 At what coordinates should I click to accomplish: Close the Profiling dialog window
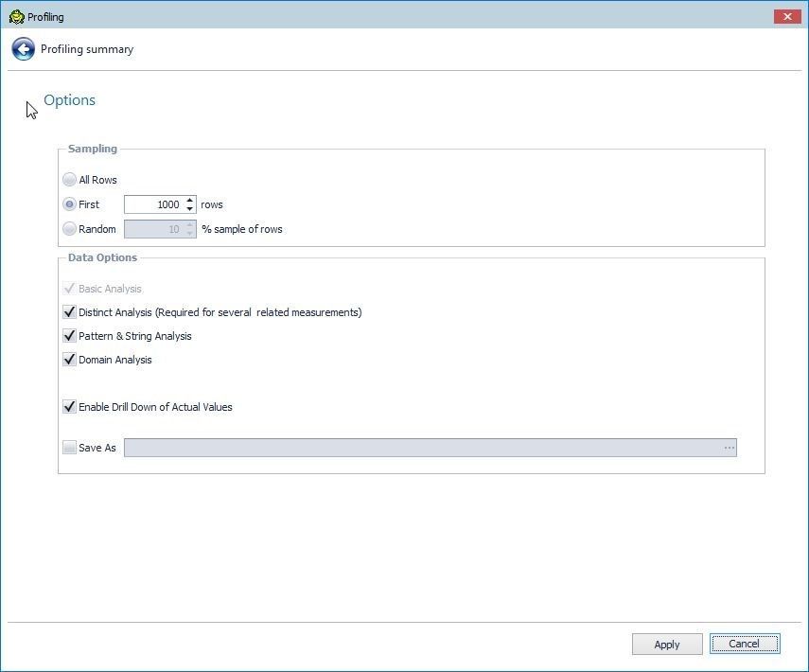(787, 16)
